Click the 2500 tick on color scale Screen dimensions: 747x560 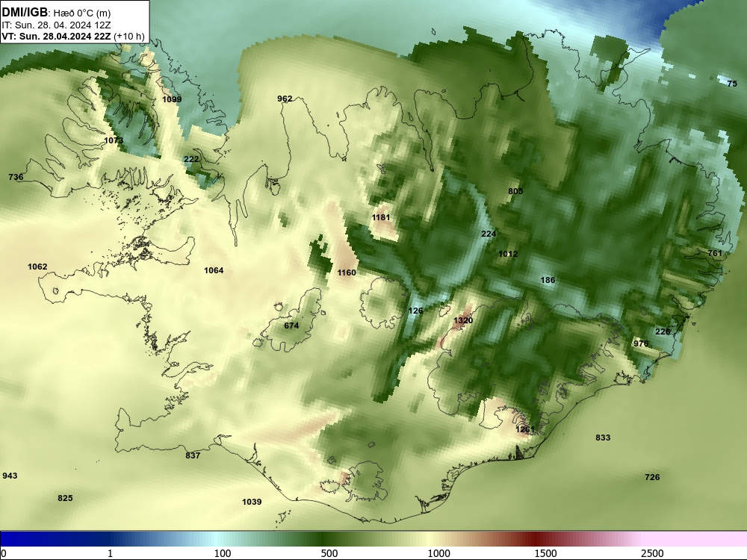[x=652, y=553]
